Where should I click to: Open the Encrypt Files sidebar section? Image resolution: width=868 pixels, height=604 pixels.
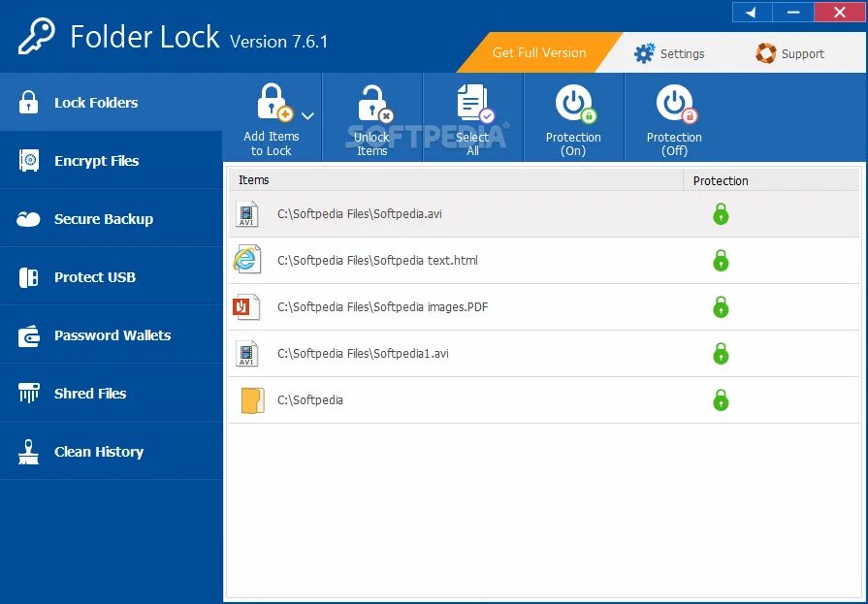point(111,161)
